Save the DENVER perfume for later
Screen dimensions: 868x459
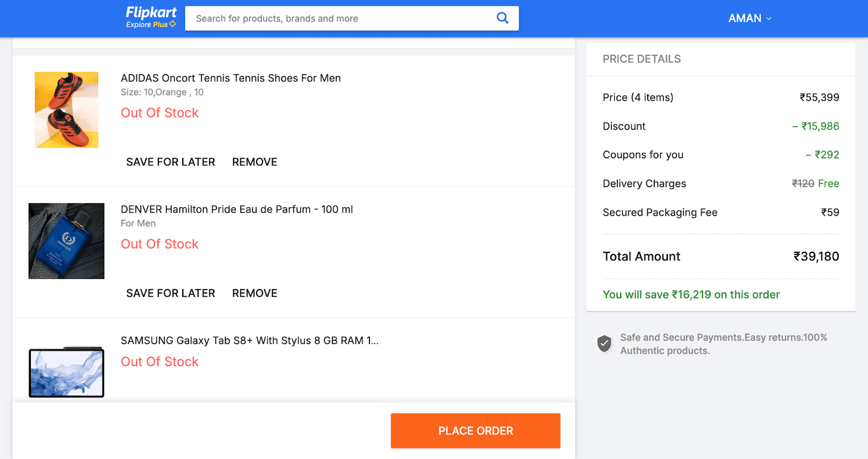170,293
